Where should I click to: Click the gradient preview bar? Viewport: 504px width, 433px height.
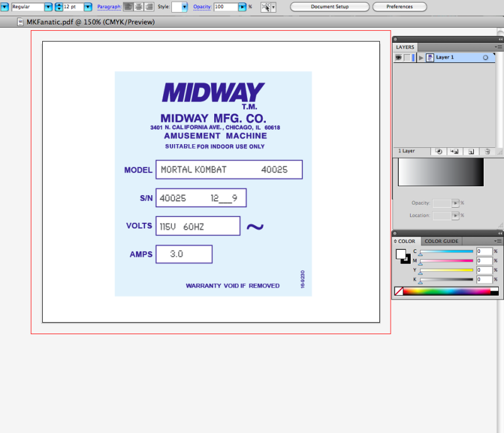[x=440, y=172]
